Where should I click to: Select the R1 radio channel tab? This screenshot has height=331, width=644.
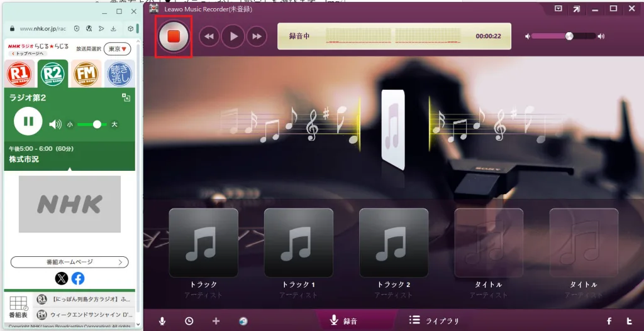point(19,74)
